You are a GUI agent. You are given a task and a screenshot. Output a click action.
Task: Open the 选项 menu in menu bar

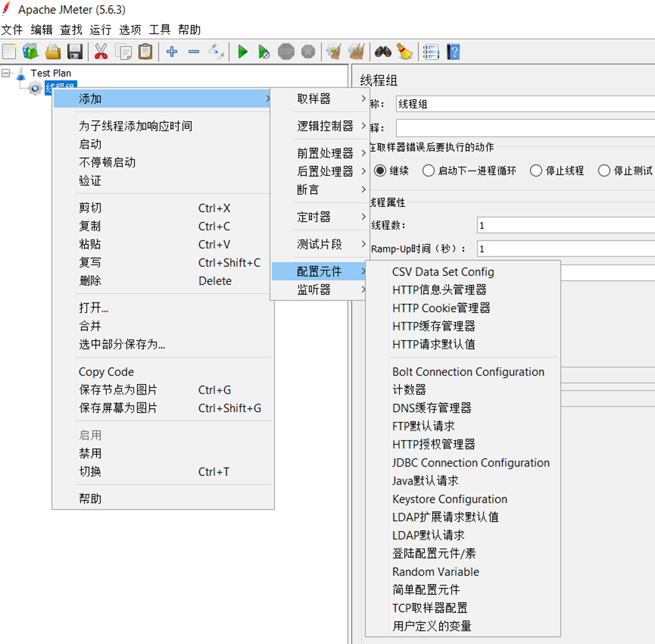(x=130, y=30)
